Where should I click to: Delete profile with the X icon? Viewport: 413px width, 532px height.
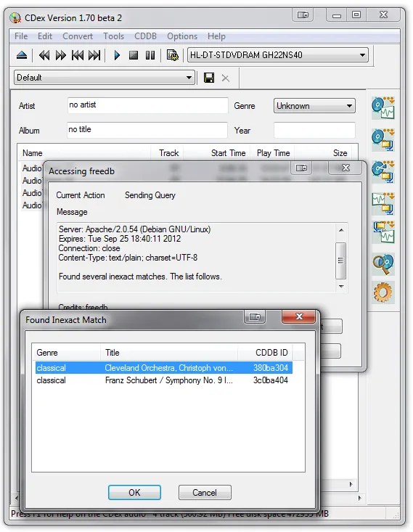tap(225, 78)
